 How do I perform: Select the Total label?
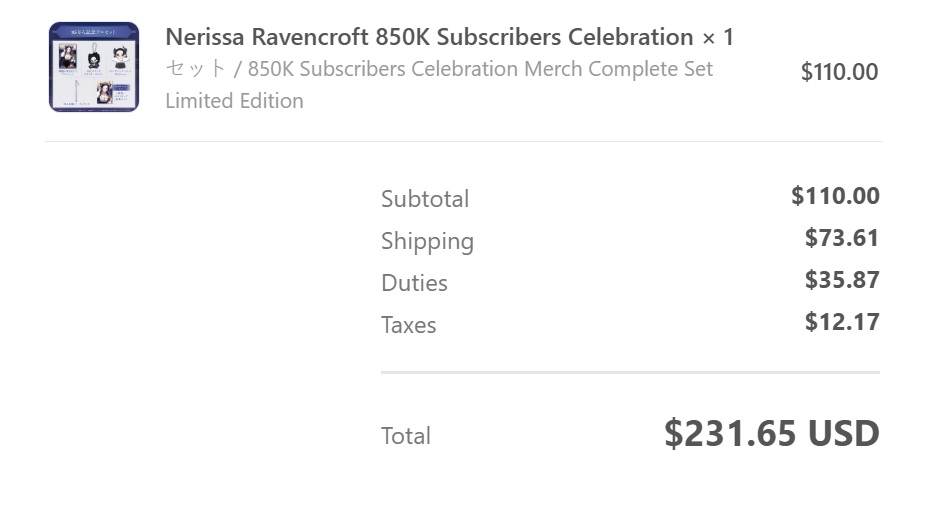pos(406,436)
